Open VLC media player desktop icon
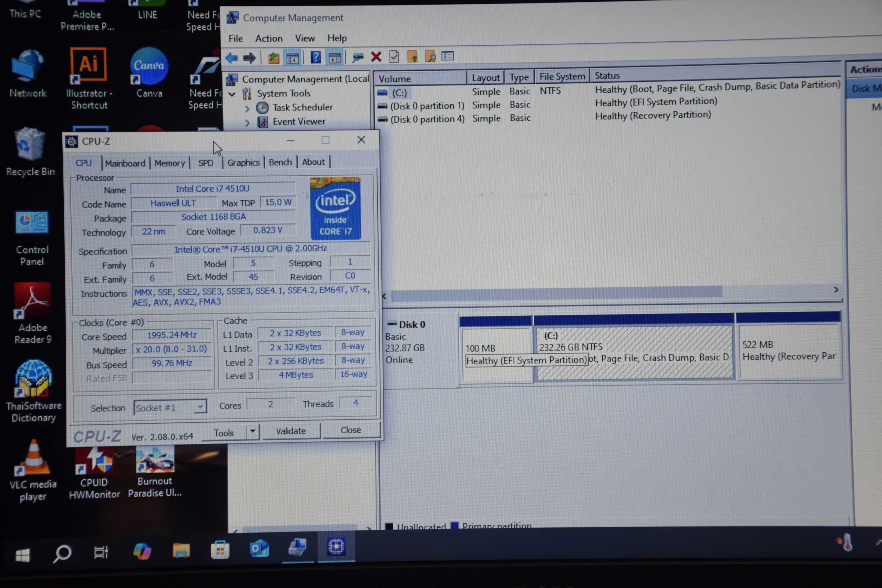The width and height of the screenshot is (882, 588). tap(33, 471)
